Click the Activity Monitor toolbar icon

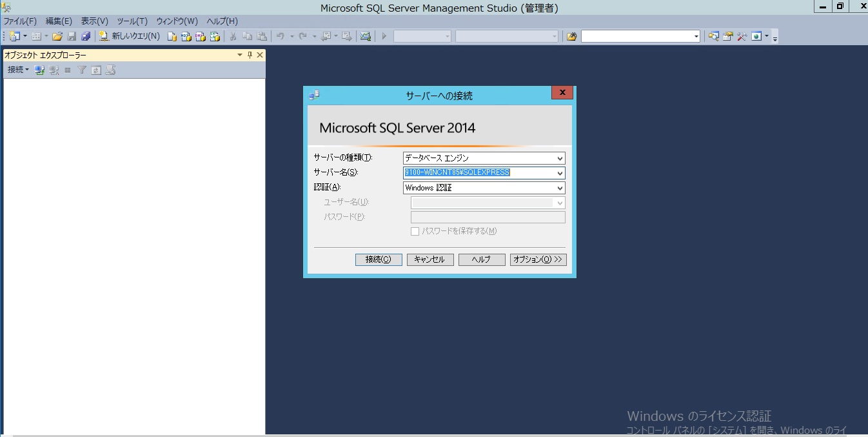pos(366,36)
